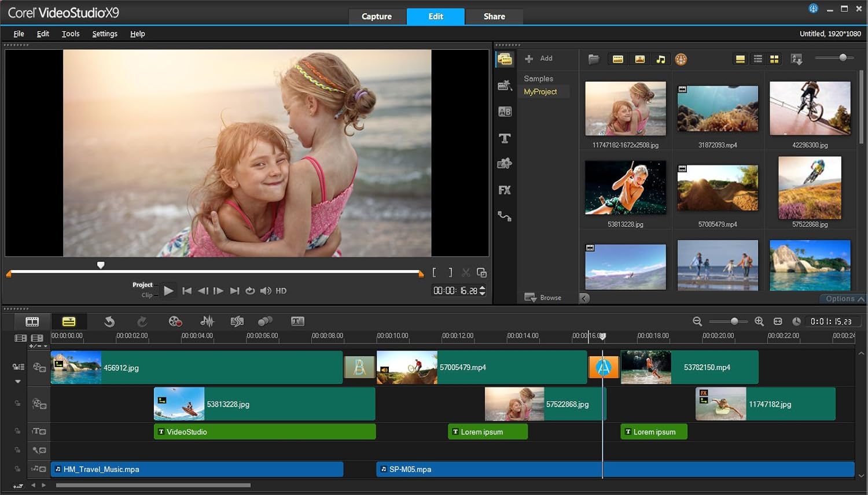Switch to Storyboard view
The image size is (868, 495).
point(32,322)
